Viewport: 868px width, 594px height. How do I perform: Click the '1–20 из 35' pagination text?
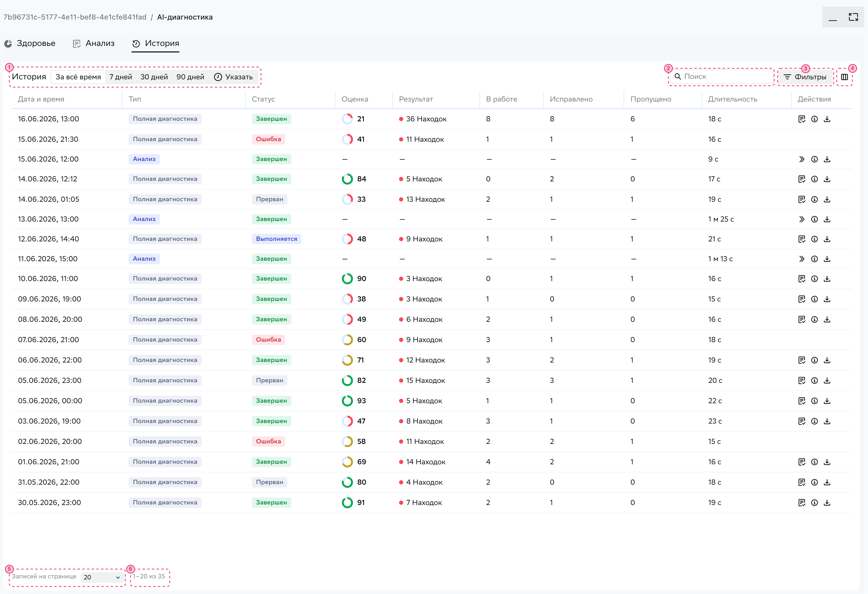[149, 577]
